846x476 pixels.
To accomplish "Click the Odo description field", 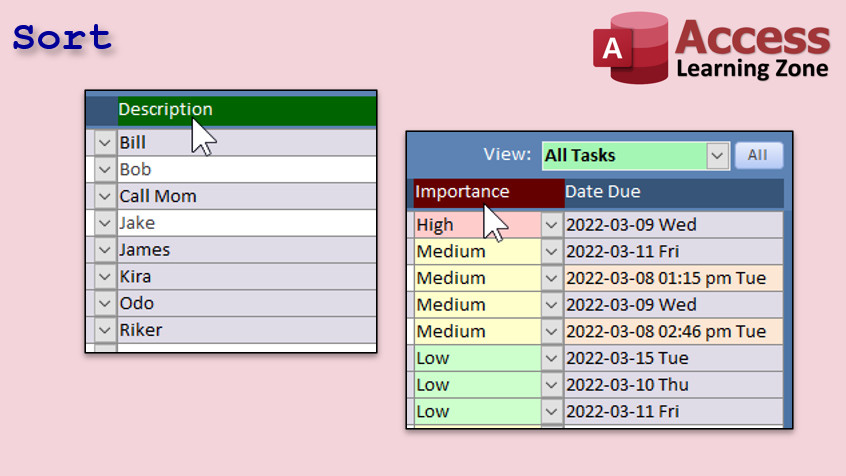I will coord(246,304).
